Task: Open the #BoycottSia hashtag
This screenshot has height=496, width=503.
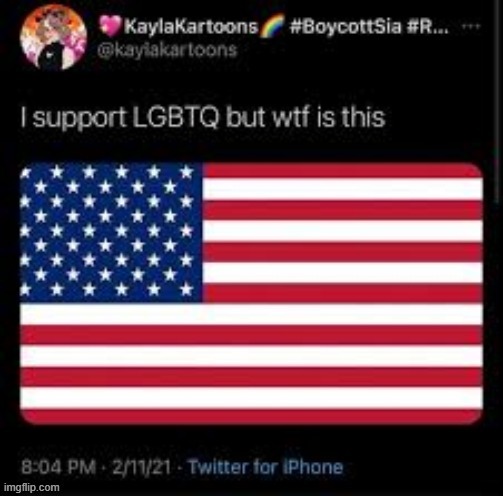Action: (345, 26)
